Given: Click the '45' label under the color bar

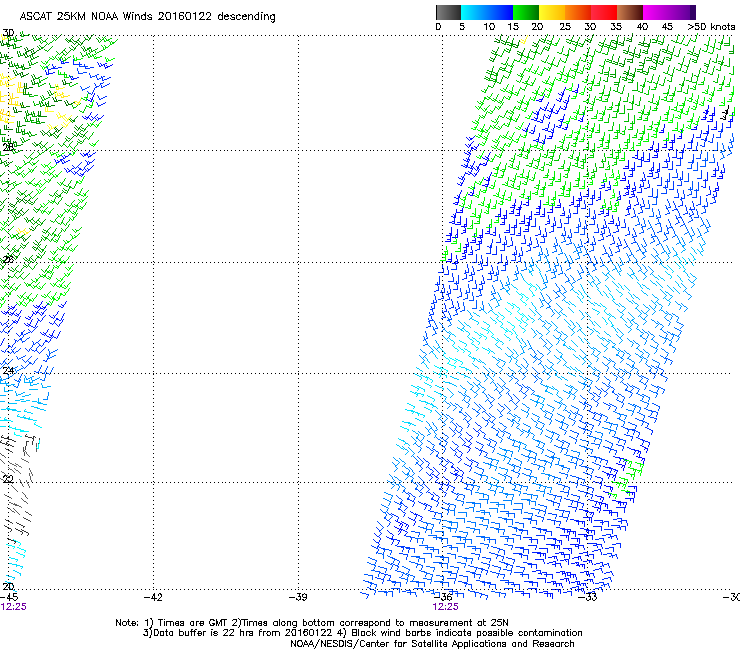Looking at the screenshot, I should (x=667, y=27).
